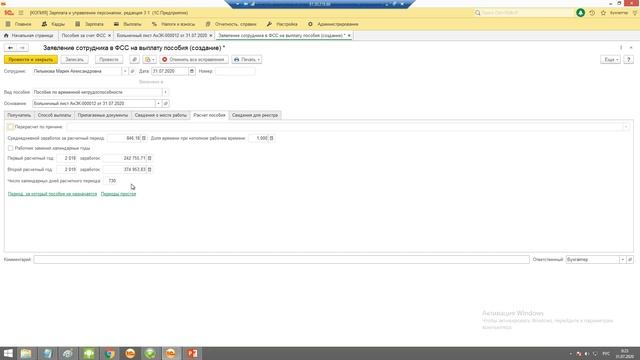This screenshot has width=640, height=360.
Task: Open the Администрирование menu
Action: click(x=333, y=24)
